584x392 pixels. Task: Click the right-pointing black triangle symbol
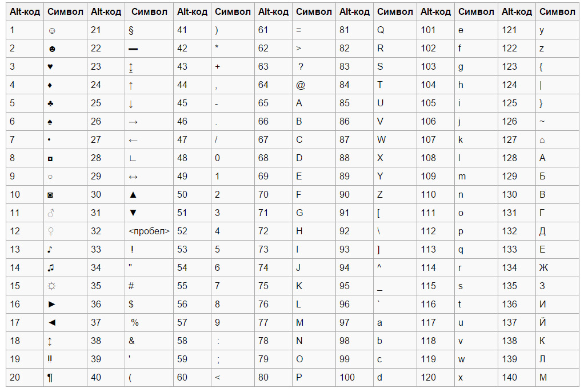pos(52,305)
